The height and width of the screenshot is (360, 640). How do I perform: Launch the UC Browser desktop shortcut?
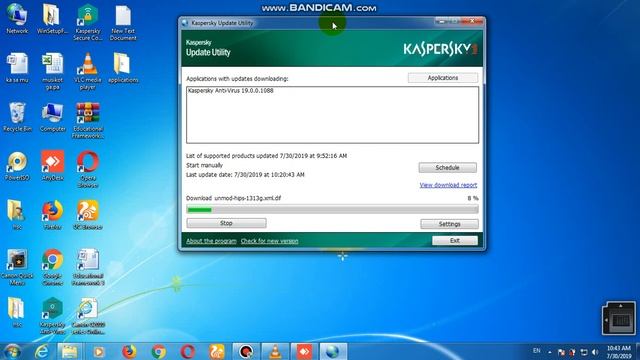[88, 215]
